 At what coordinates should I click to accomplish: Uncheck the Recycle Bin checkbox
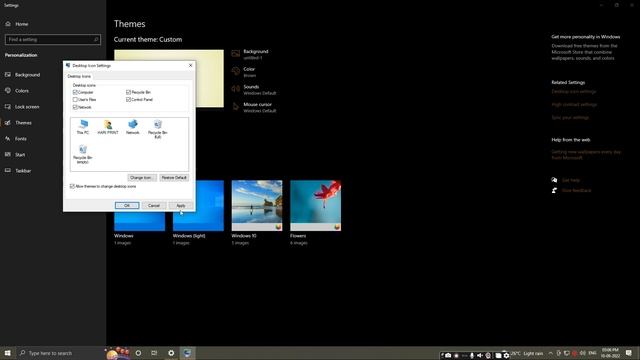pos(129,92)
